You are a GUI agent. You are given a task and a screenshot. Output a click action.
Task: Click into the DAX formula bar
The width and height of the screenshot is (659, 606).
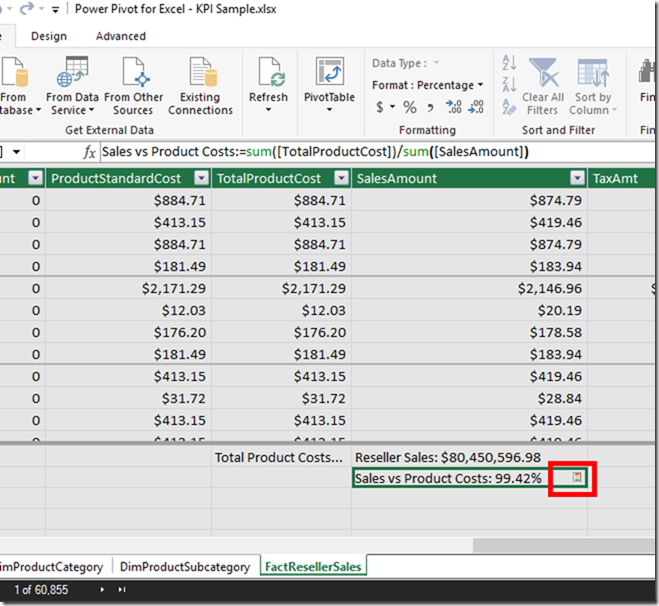pos(377,152)
